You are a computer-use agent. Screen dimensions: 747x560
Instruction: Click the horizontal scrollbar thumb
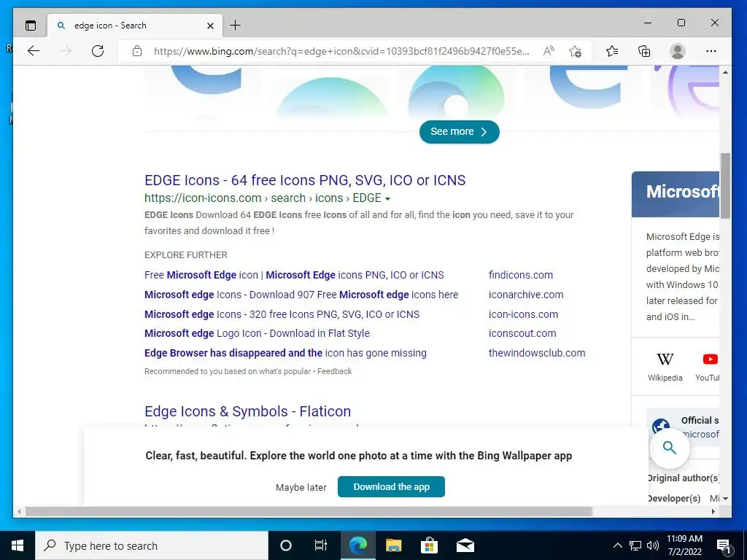(309, 511)
